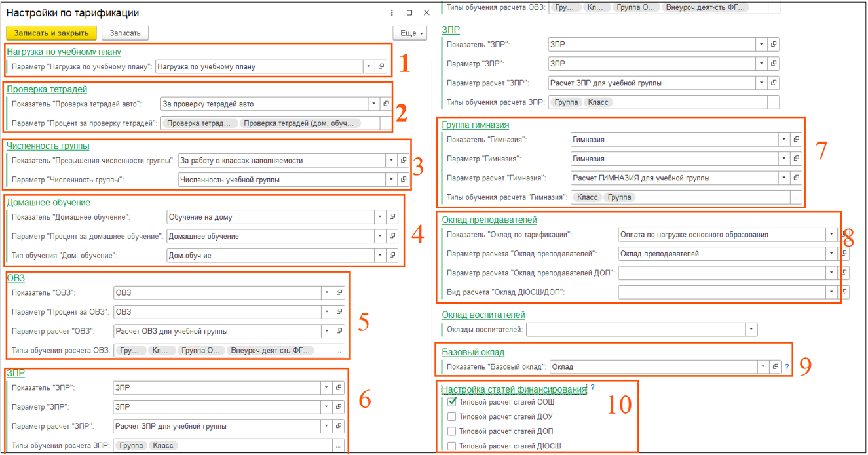Screen dimensions: 868x455
Task: Click the "Класс" tag in Гимназия types field
Action: coord(587,197)
